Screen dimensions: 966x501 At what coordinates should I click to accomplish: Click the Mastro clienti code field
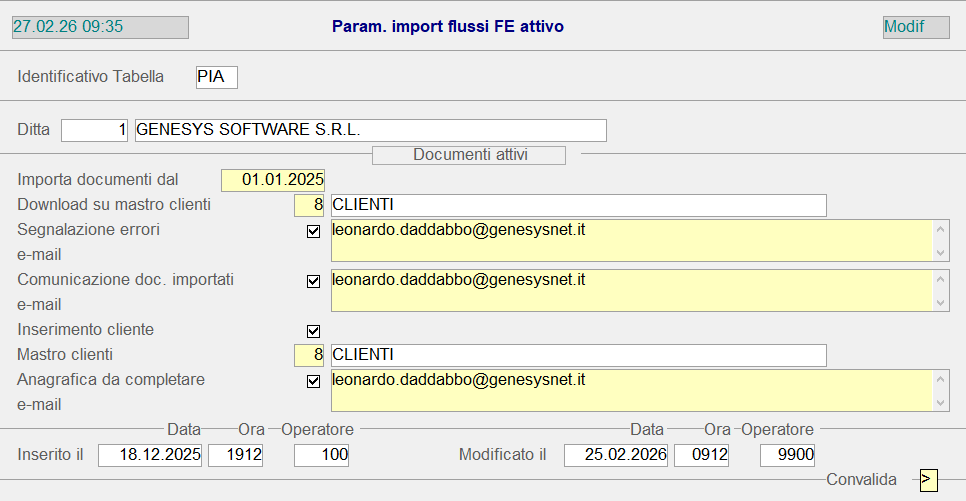point(309,355)
